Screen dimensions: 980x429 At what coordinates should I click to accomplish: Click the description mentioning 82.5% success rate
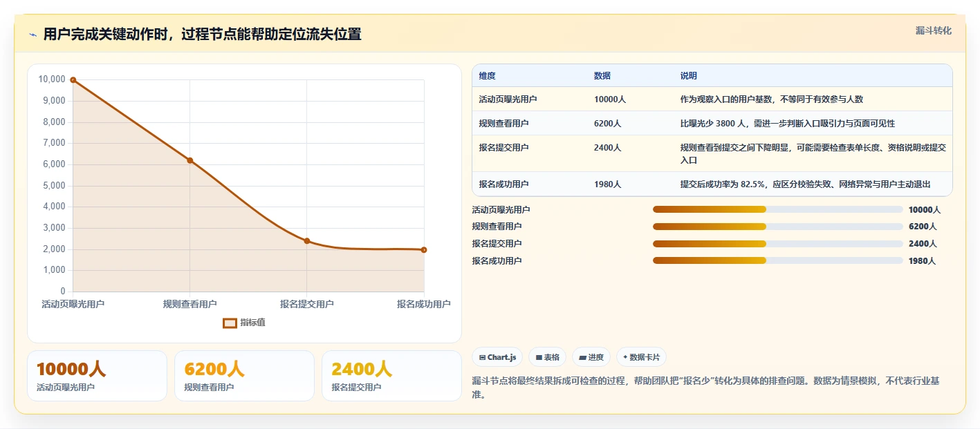pyautogui.click(x=806, y=184)
